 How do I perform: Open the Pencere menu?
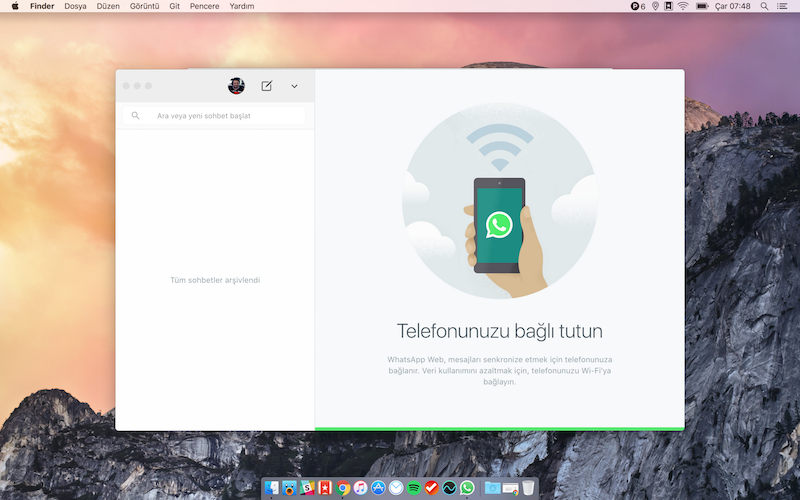205,6
